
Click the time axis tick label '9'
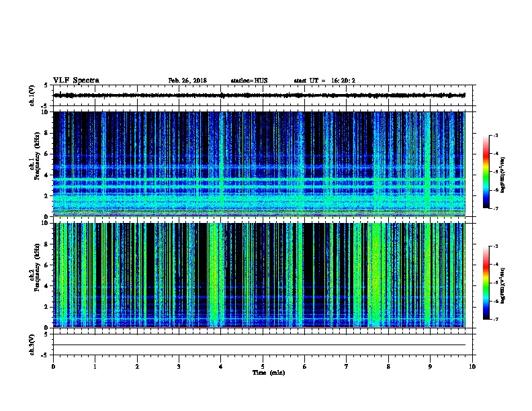point(430,367)
